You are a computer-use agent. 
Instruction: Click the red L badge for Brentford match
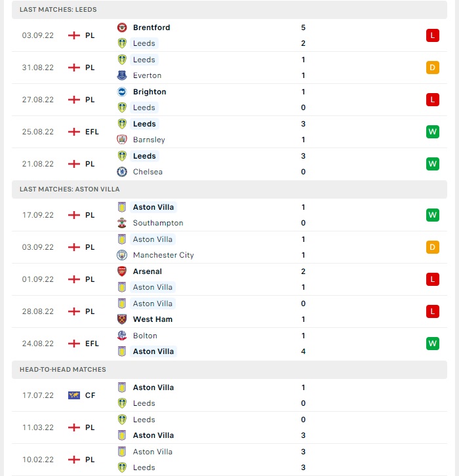click(x=433, y=35)
